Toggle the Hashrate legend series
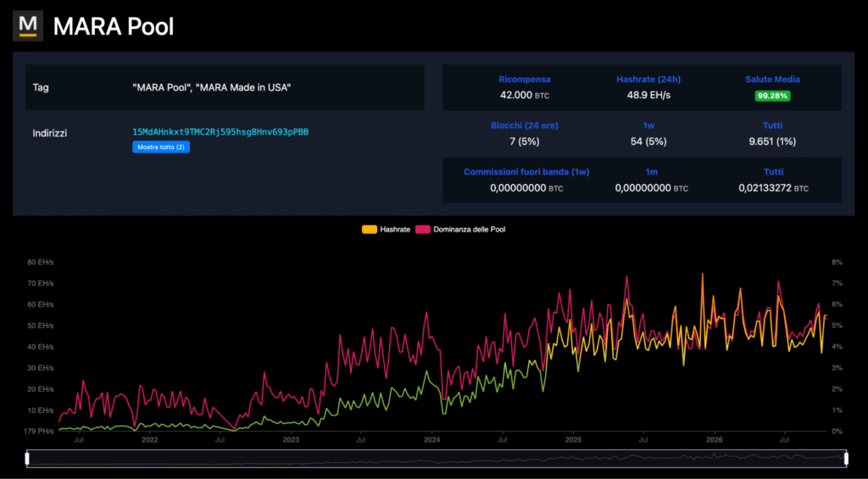 point(386,229)
